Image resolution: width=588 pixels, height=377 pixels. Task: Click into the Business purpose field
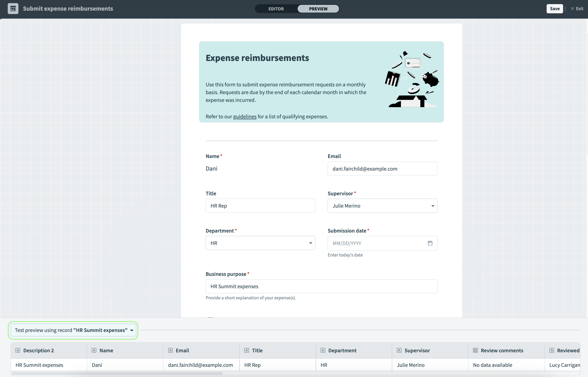tap(321, 287)
